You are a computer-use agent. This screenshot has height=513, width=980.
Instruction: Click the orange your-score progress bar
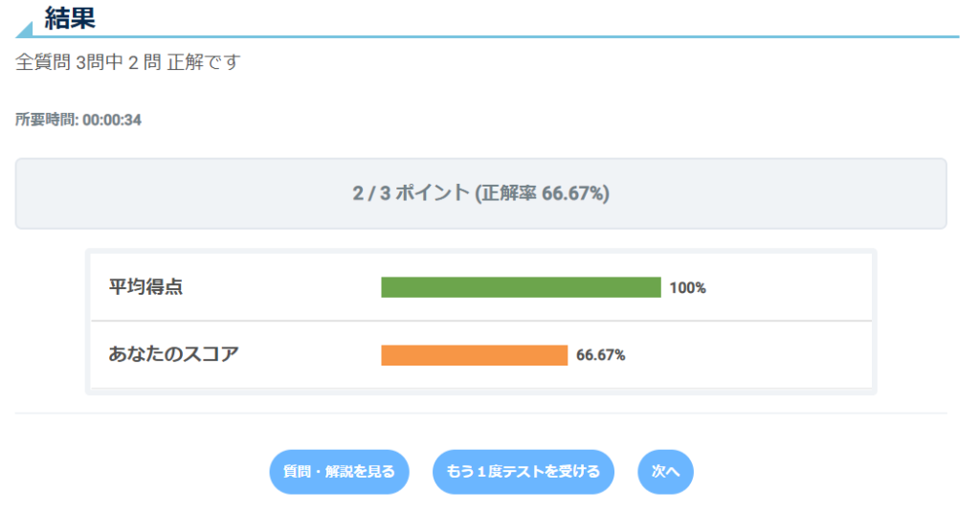(x=474, y=355)
